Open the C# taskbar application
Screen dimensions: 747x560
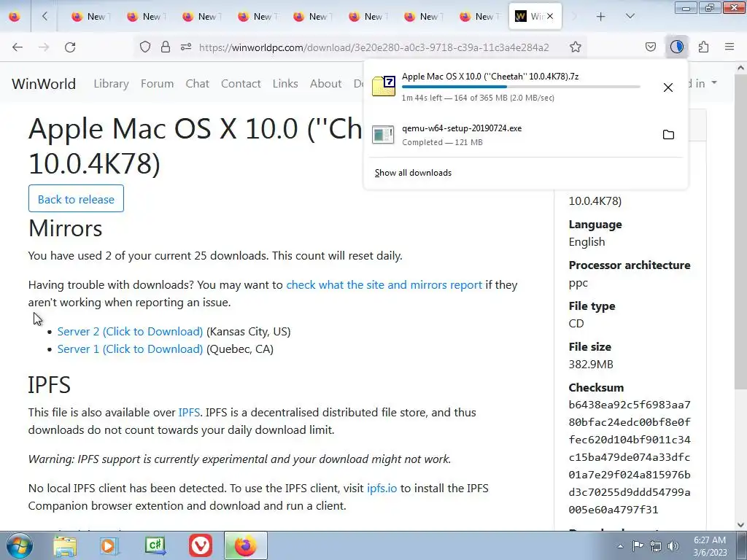coord(155,545)
